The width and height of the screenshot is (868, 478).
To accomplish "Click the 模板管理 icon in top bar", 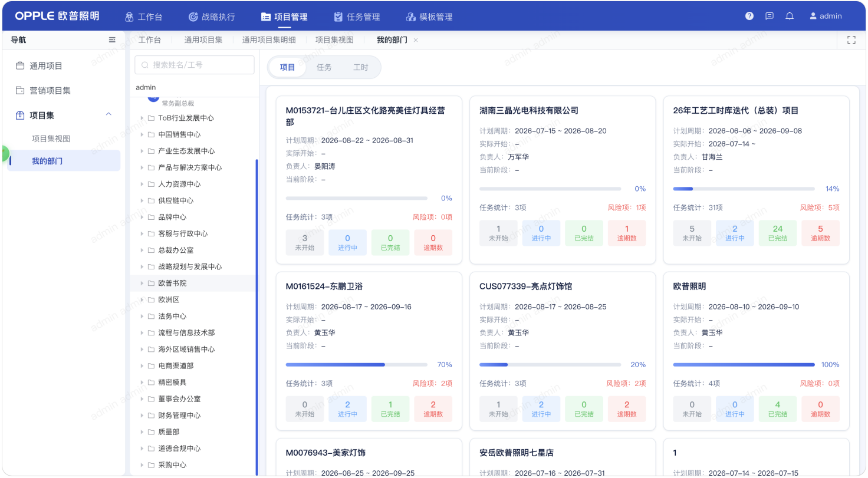I will (411, 17).
